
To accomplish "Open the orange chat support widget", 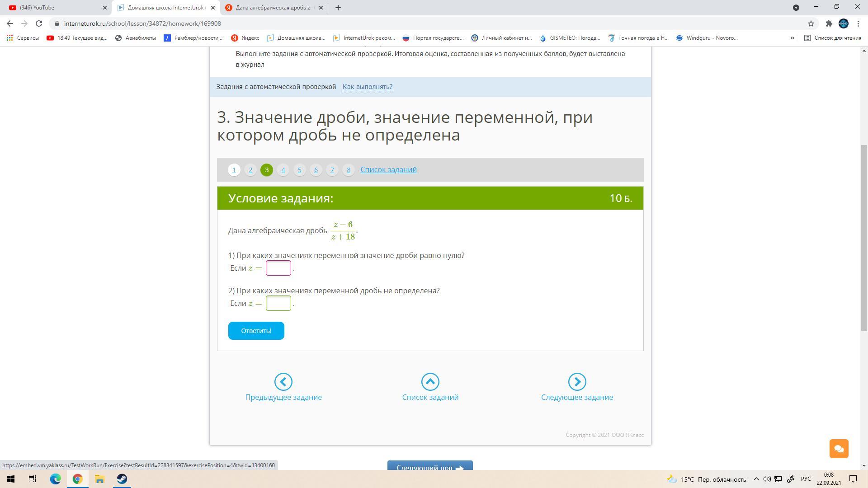I will click(839, 449).
